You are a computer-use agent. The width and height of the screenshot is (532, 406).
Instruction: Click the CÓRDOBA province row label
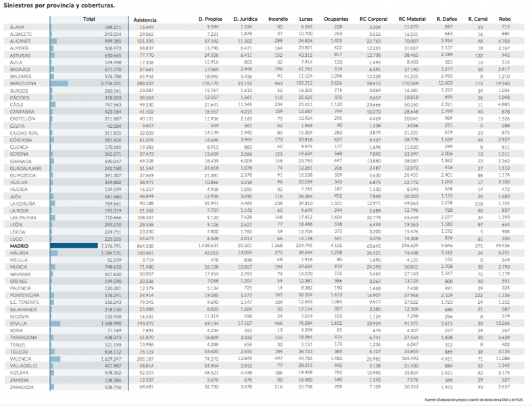coord(21,140)
